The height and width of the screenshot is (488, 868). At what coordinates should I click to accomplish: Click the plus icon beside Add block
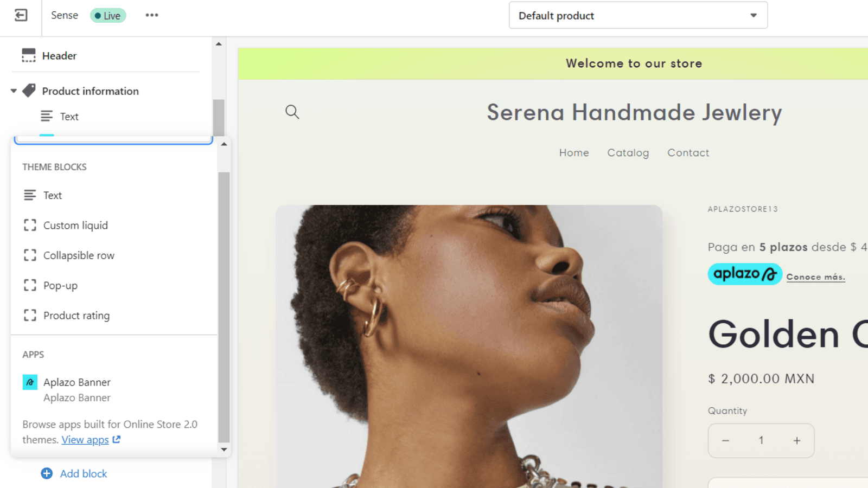pyautogui.click(x=47, y=473)
